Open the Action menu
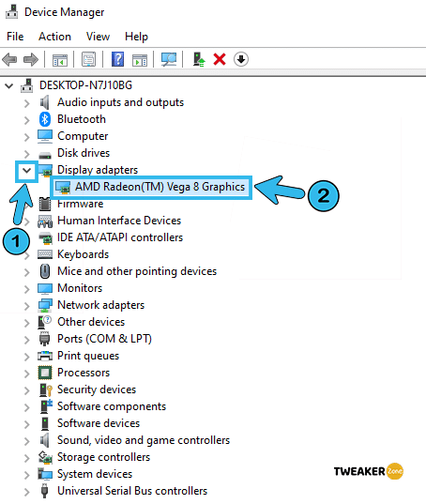The width and height of the screenshot is (426, 504). click(x=55, y=37)
